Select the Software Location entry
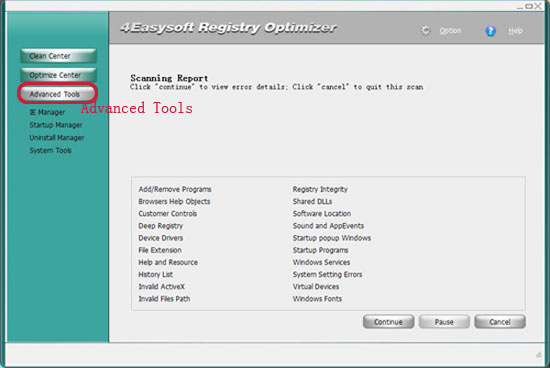Screen dimensions: 550x368 [322, 214]
